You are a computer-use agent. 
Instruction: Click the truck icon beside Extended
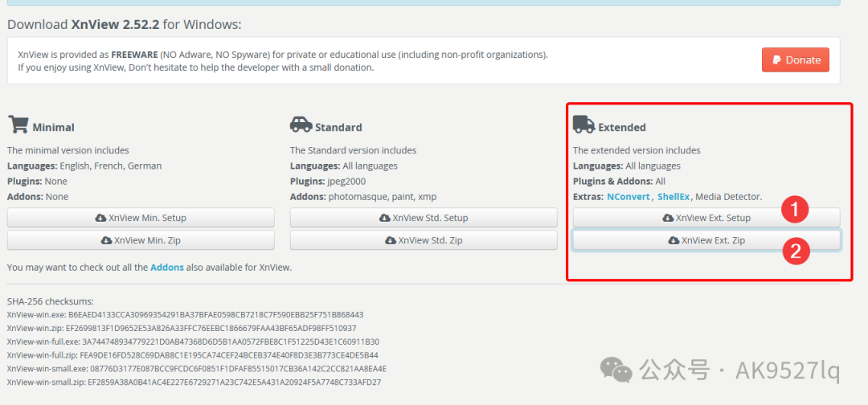point(583,125)
